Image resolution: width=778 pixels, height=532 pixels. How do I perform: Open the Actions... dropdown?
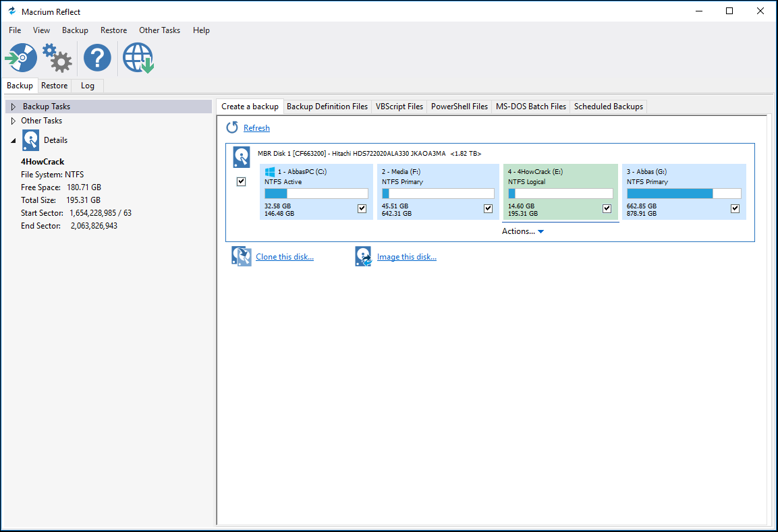523,231
